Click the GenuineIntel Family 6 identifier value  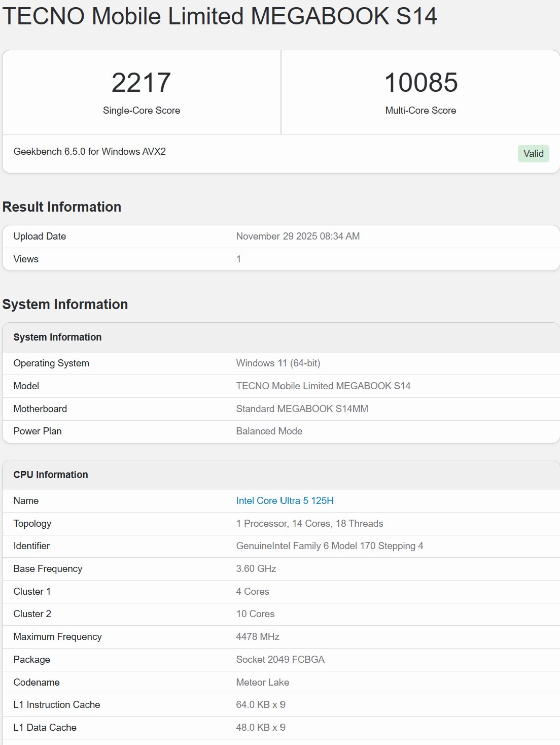(329, 546)
